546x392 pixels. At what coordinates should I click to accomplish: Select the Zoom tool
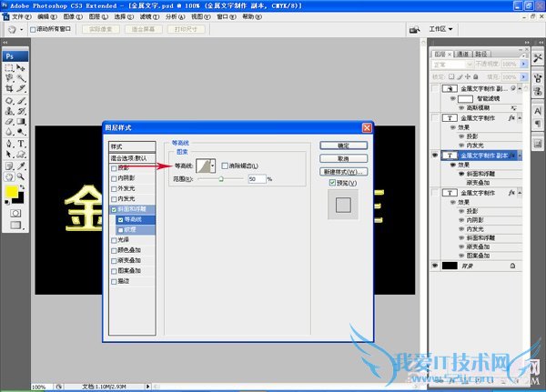[21, 176]
